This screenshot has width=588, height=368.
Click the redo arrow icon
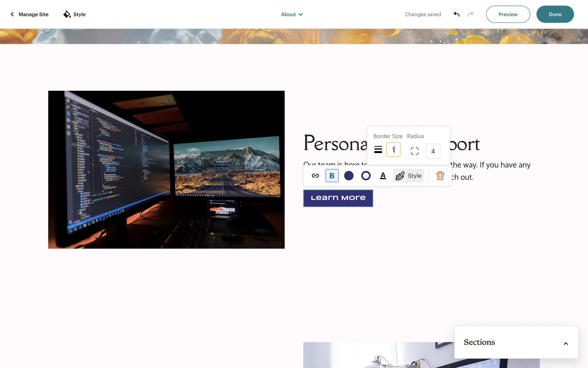point(470,14)
